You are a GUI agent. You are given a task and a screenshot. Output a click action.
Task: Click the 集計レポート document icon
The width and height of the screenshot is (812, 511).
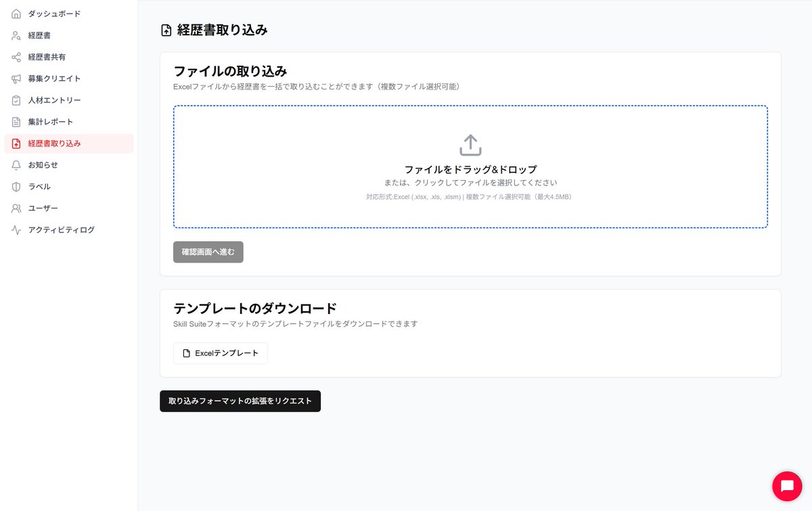click(16, 122)
